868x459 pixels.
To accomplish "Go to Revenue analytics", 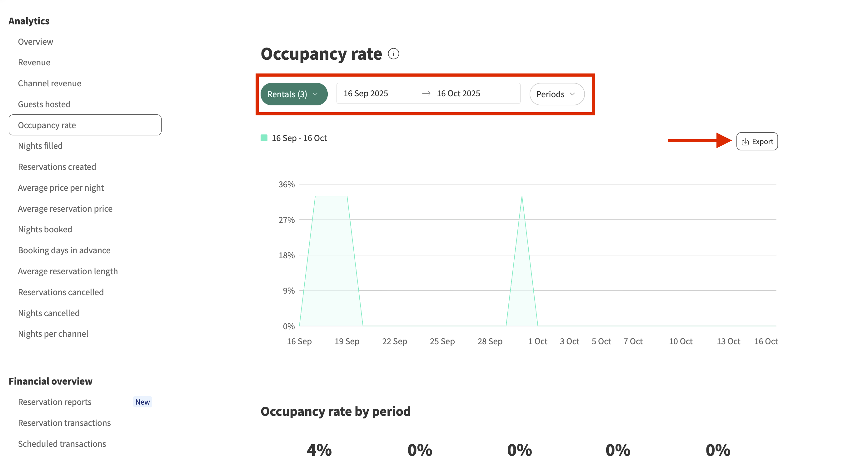I will 34,63.
